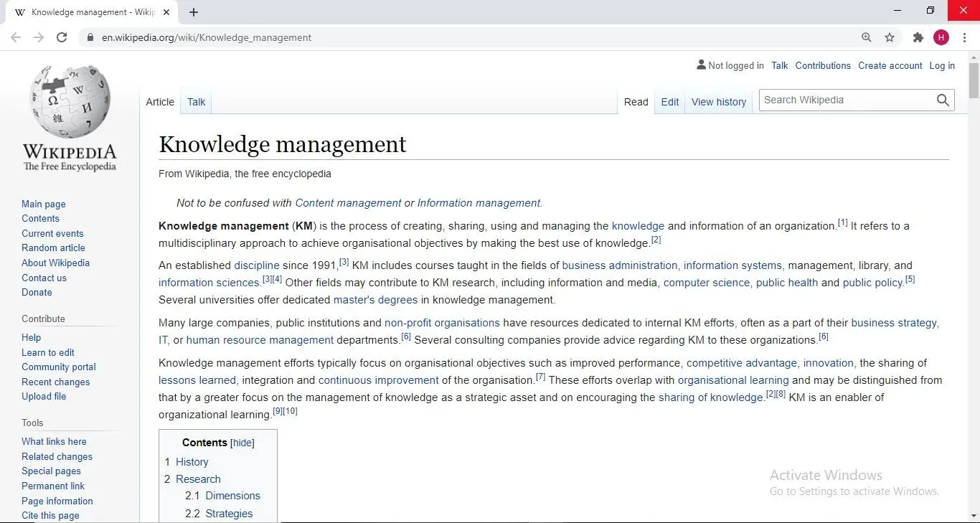Image resolution: width=980 pixels, height=523 pixels.
Task: Click the Log in link
Action: [x=942, y=65]
